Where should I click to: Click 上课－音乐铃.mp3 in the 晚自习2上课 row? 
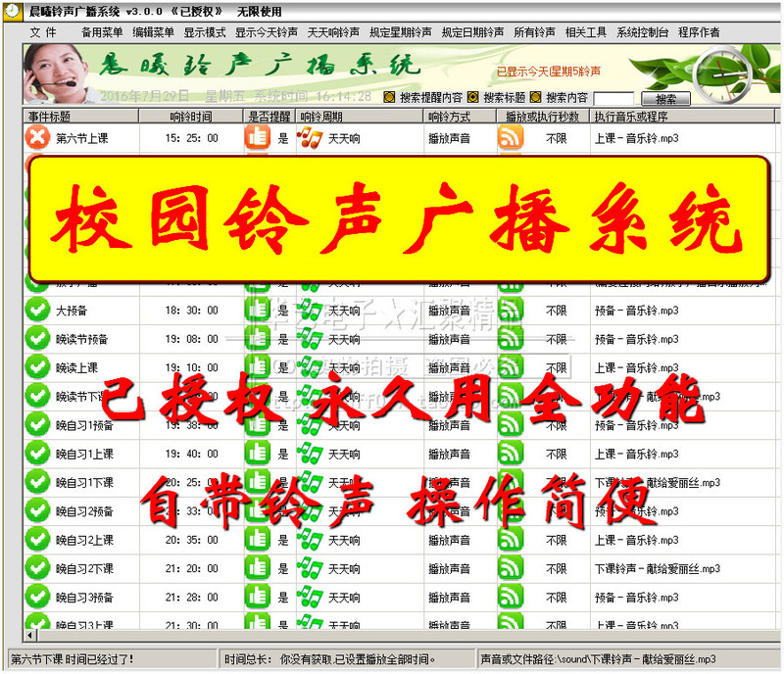pos(636,541)
